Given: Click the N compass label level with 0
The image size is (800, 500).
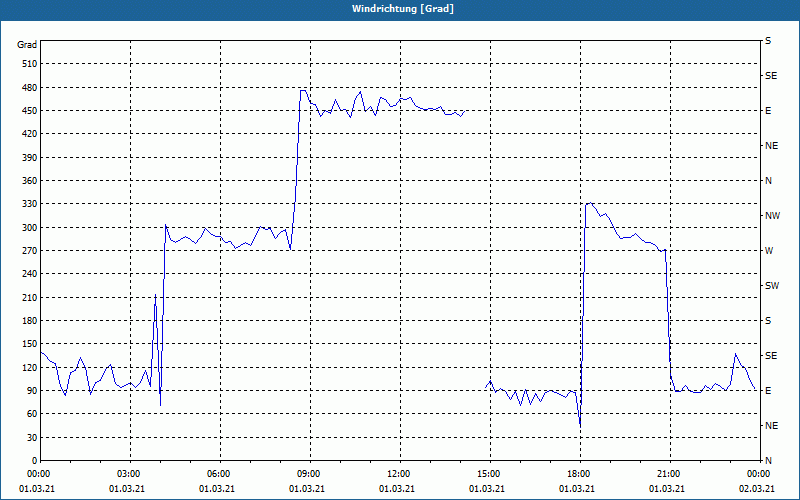Looking at the screenshot, I should [768, 461].
